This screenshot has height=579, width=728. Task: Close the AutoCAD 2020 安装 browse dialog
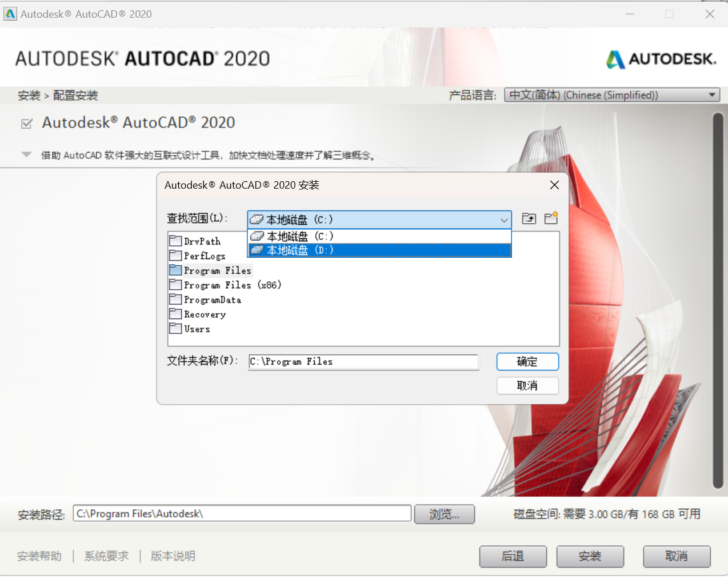point(554,185)
